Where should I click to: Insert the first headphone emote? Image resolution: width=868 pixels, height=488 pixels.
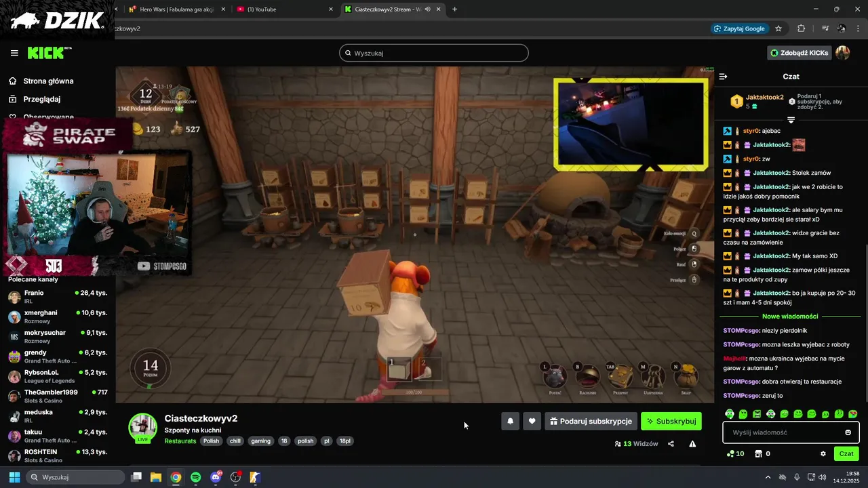pyautogui.click(x=730, y=413)
